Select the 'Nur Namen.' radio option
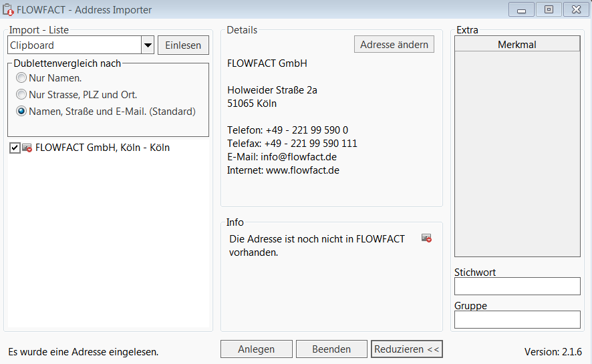This screenshot has height=364, width=592. click(22, 77)
